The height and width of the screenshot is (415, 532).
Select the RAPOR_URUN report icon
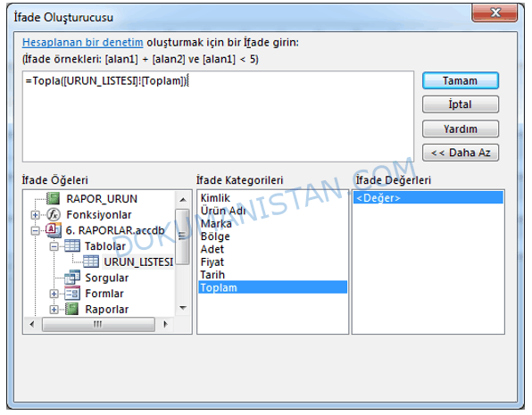pyautogui.click(x=53, y=198)
